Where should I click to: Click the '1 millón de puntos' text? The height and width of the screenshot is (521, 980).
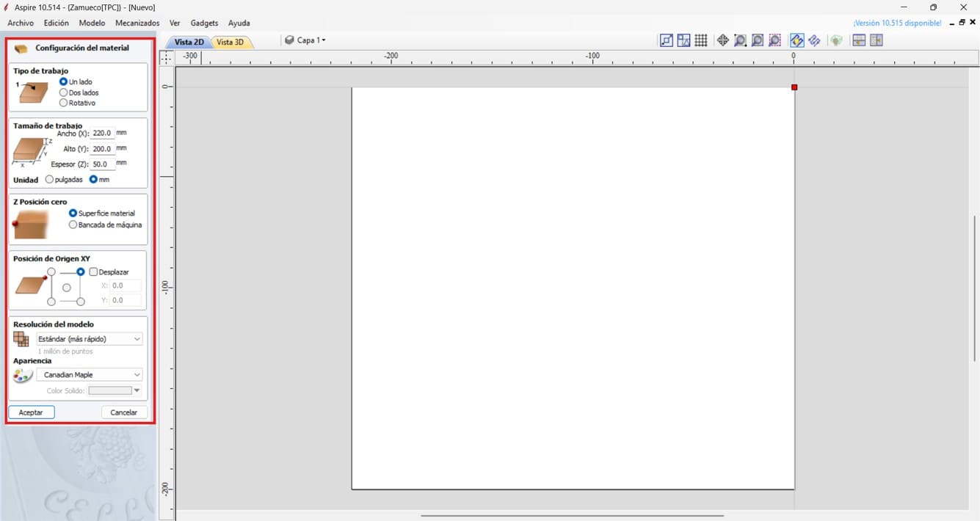(65, 351)
